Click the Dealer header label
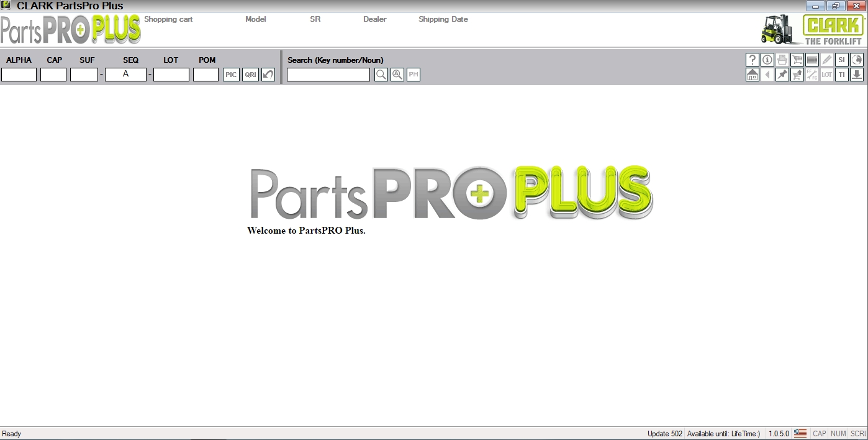Viewport: 868px width, 440px height. pyautogui.click(x=375, y=19)
